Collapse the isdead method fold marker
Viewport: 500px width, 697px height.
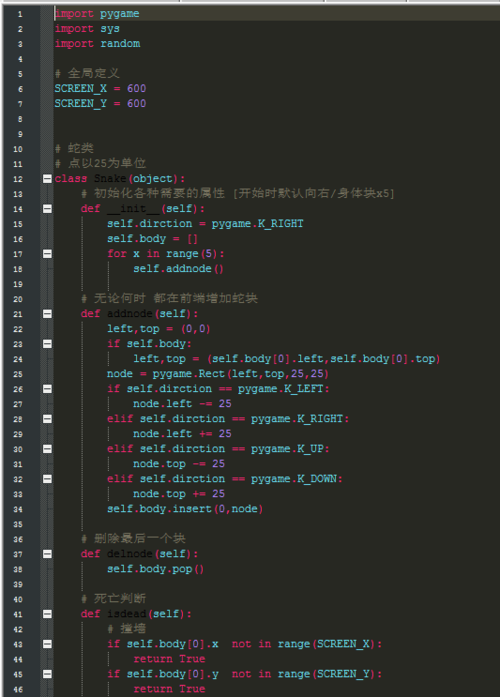coord(47,614)
